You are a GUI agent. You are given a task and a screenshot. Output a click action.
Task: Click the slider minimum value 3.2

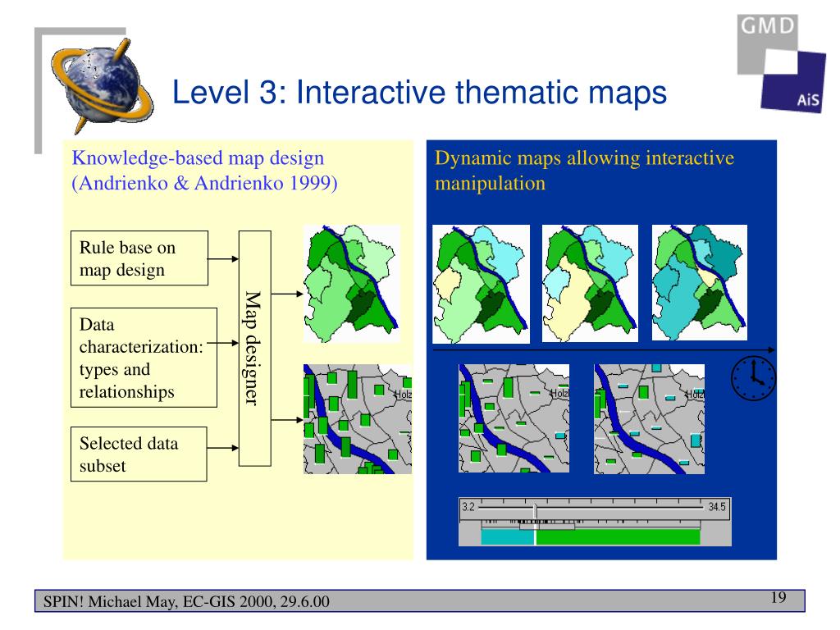[468, 507]
